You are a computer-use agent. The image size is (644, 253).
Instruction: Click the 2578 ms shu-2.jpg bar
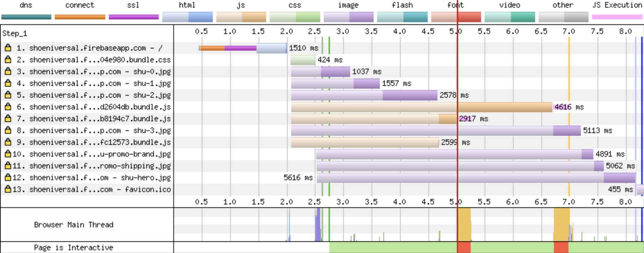(x=364, y=95)
